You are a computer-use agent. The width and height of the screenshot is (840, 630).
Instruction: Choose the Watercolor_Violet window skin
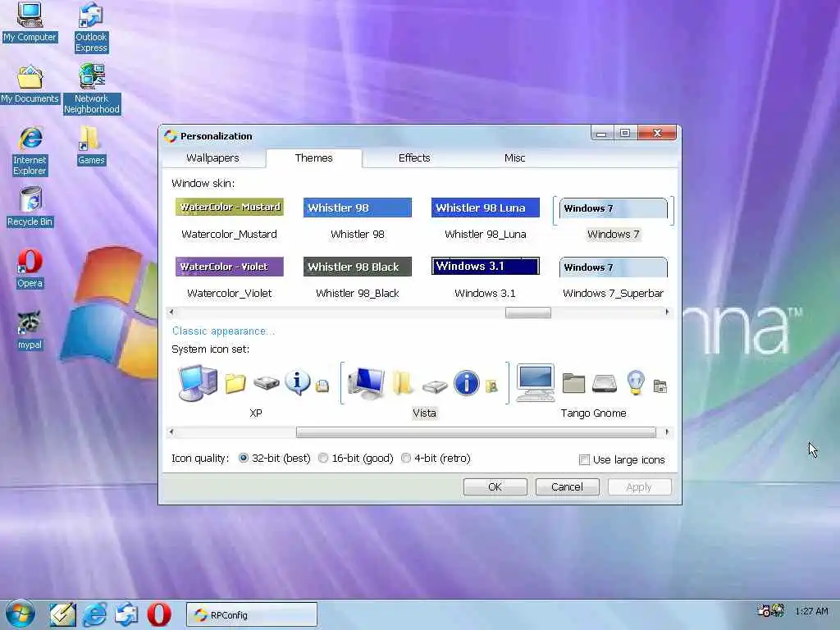pyautogui.click(x=230, y=278)
